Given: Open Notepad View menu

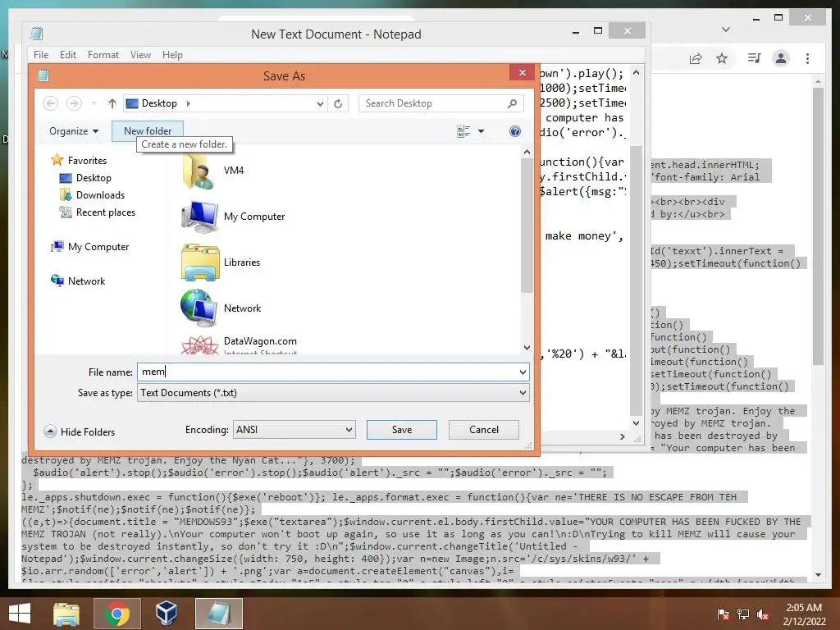Looking at the screenshot, I should [x=140, y=55].
